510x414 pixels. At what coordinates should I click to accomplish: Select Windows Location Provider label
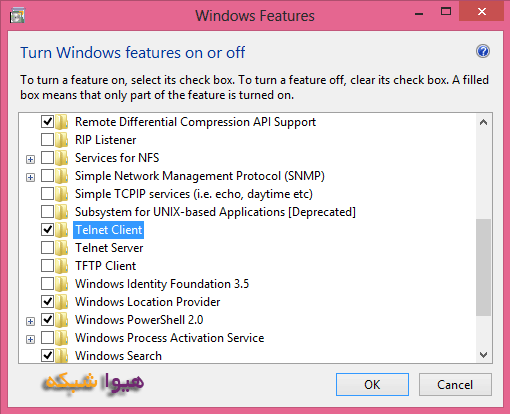coord(147,302)
